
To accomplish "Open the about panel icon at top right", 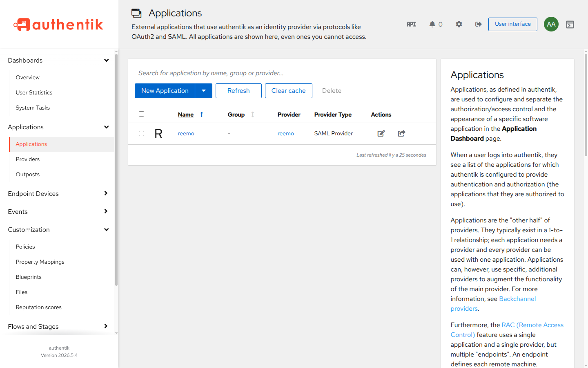I will pyautogui.click(x=570, y=25).
